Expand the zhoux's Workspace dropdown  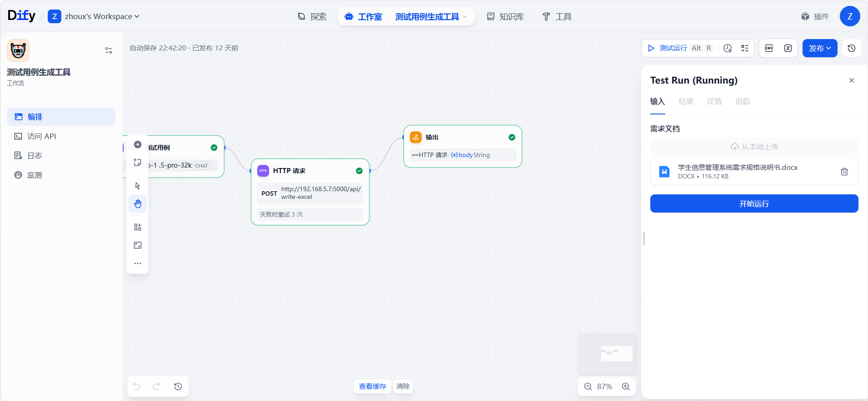click(102, 17)
